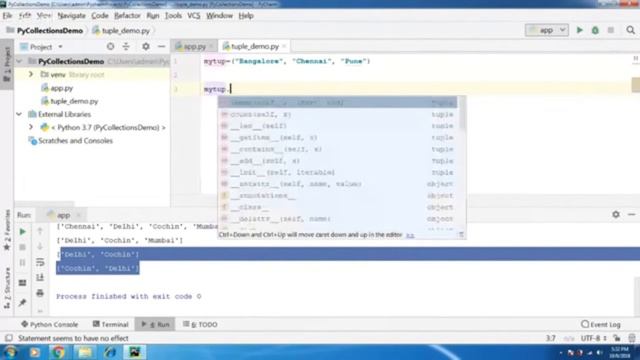
Task: Collapse External Libraries node
Action: point(19,114)
